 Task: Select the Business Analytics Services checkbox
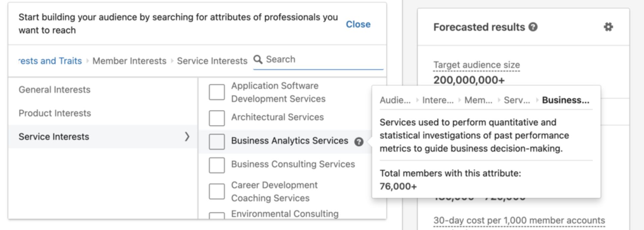(216, 142)
